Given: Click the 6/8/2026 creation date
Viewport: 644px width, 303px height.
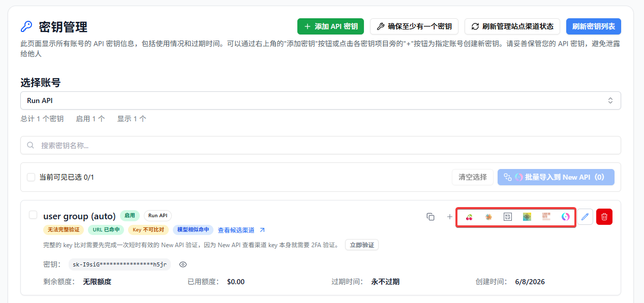Looking at the screenshot, I should [530, 282].
